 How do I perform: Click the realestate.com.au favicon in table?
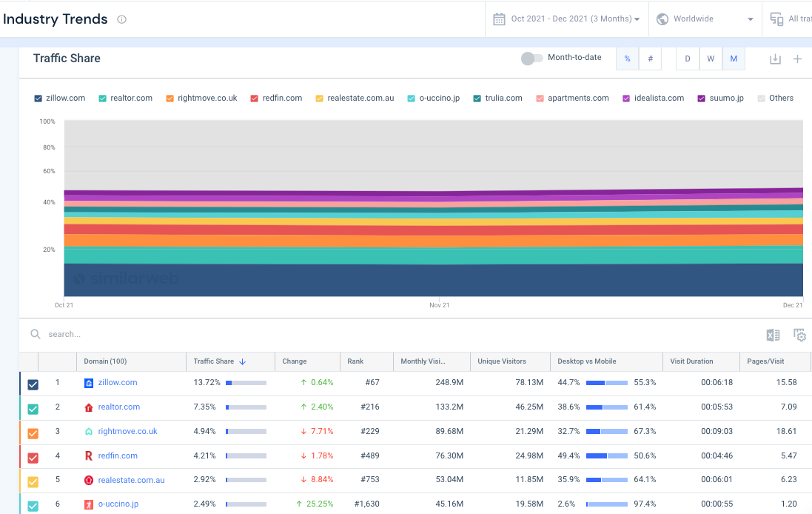[89, 481]
